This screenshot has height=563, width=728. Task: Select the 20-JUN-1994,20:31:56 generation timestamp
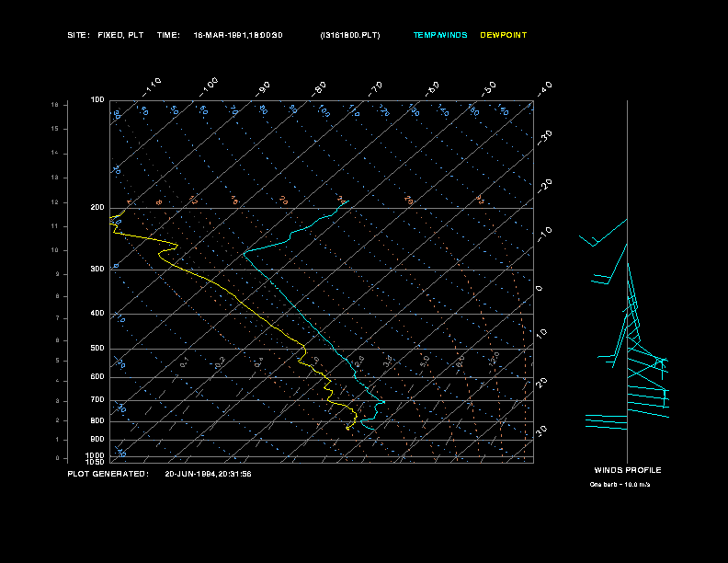click(208, 474)
